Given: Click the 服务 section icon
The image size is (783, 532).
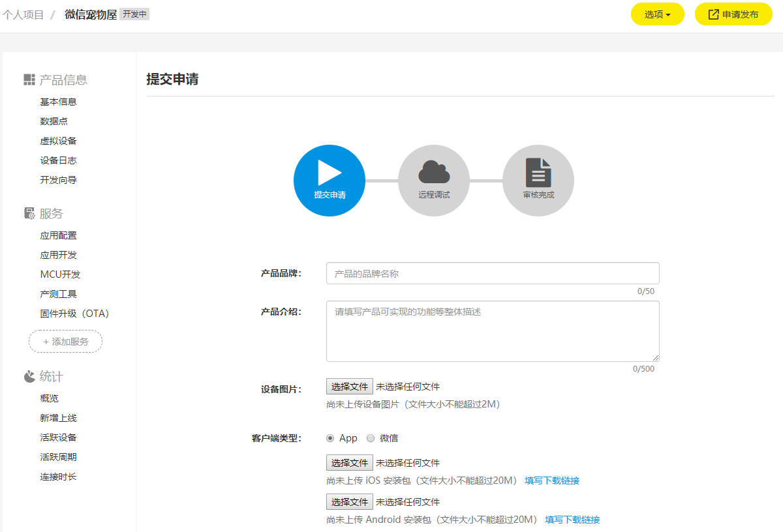Looking at the screenshot, I should [29, 213].
